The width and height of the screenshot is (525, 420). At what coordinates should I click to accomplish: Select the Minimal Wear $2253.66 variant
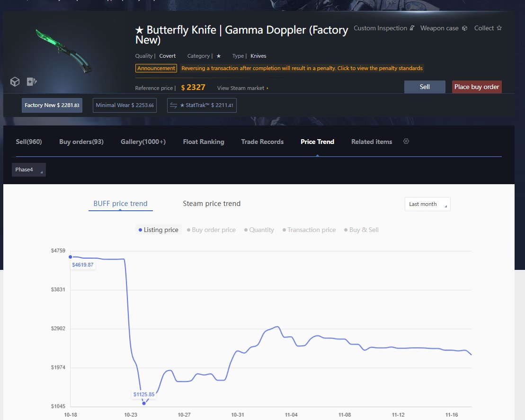(x=124, y=105)
